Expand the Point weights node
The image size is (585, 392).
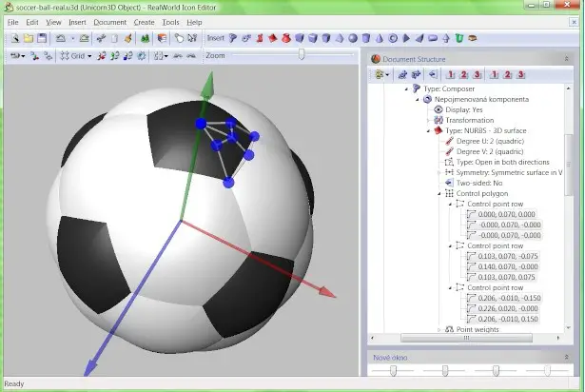pos(439,329)
